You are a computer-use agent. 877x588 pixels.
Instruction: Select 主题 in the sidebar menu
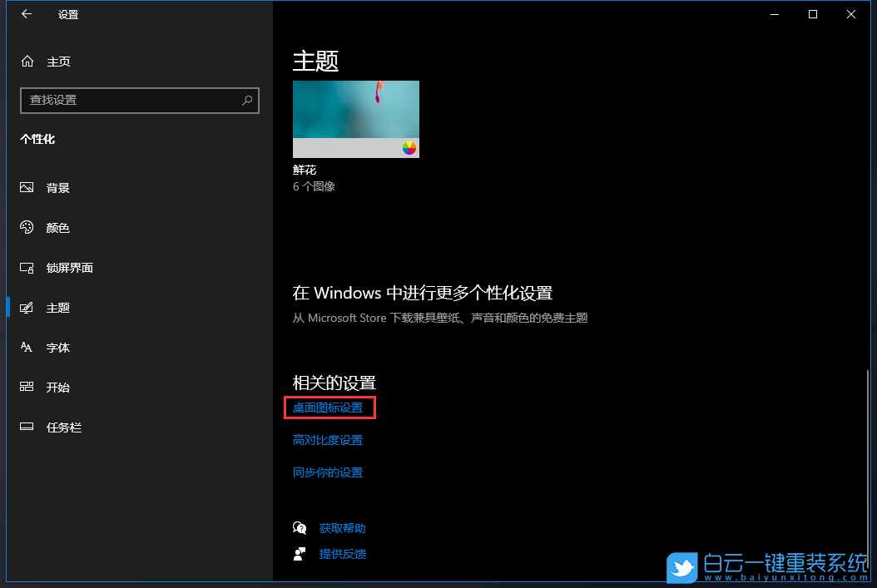[58, 307]
